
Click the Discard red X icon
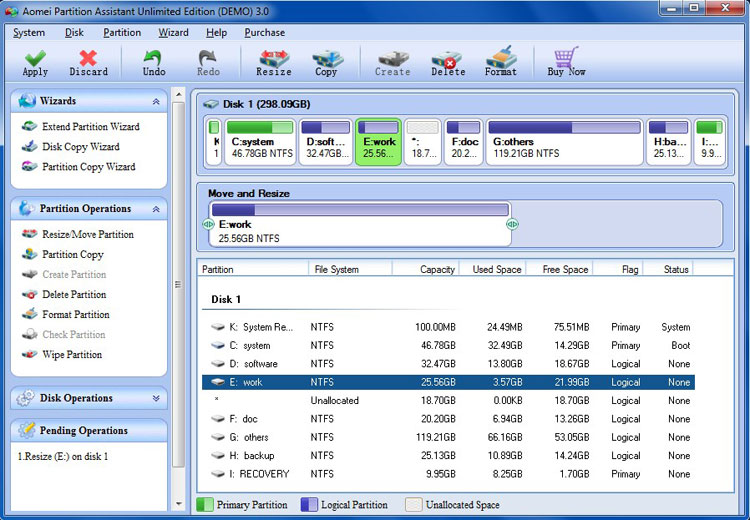[88, 58]
